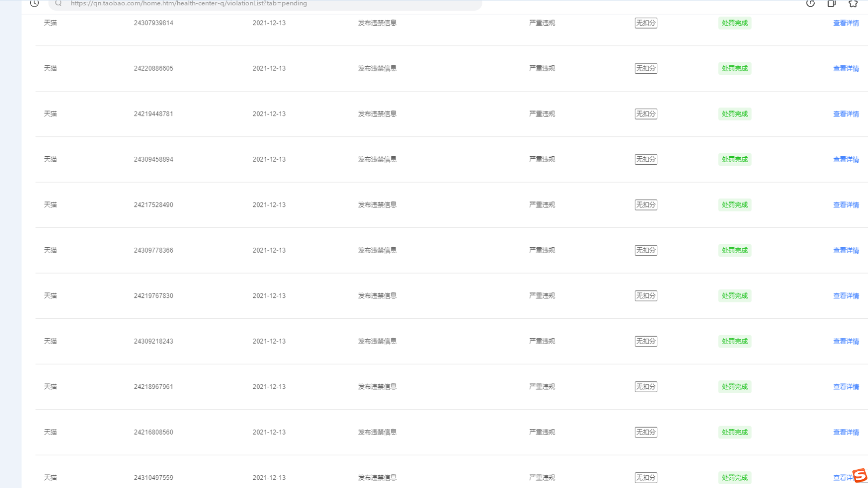Click 处罚完成 status for record 24309218243
This screenshot has width=868, height=488.
pos(734,341)
